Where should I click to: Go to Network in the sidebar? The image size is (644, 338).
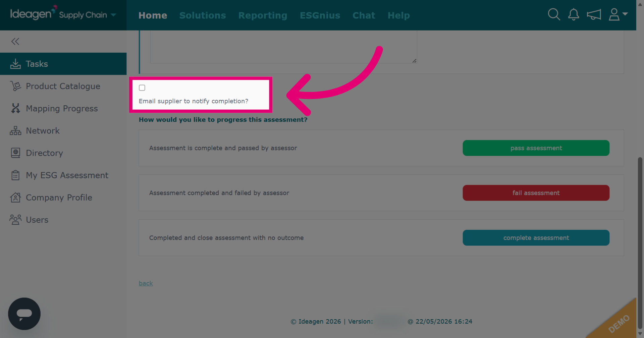tap(63, 131)
